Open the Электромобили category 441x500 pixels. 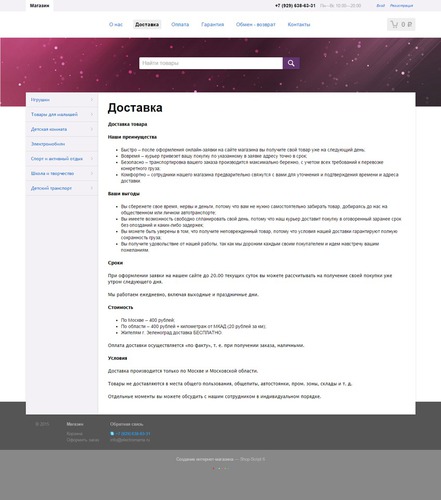coord(48,144)
